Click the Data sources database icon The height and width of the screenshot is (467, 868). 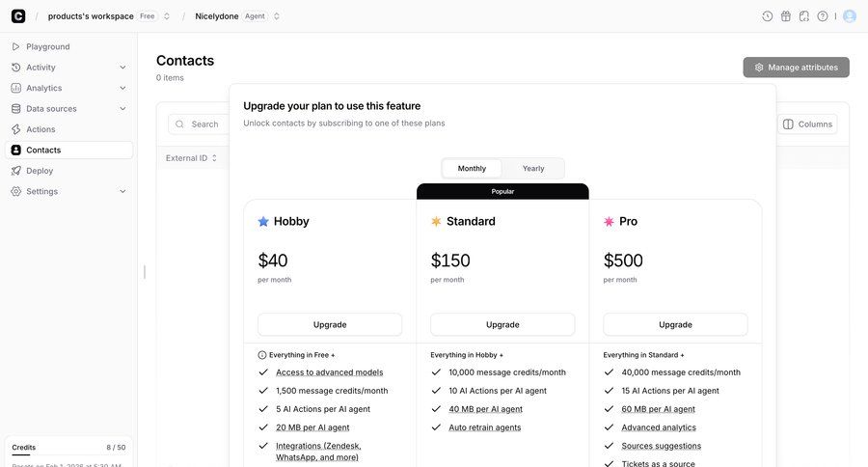point(16,109)
